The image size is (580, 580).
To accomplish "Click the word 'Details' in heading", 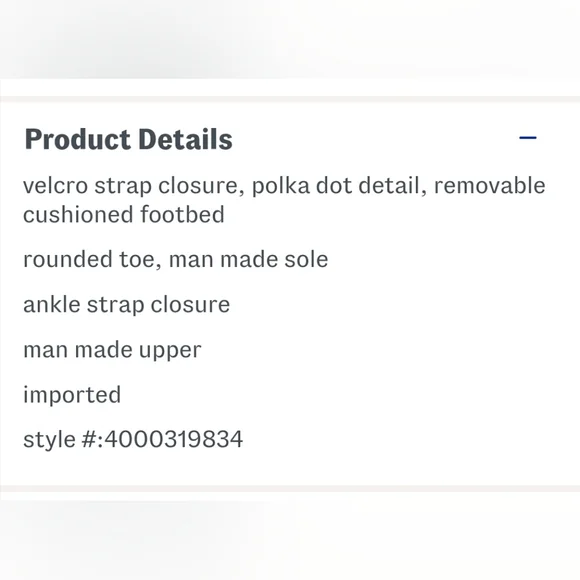I will [x=185, y=139].
